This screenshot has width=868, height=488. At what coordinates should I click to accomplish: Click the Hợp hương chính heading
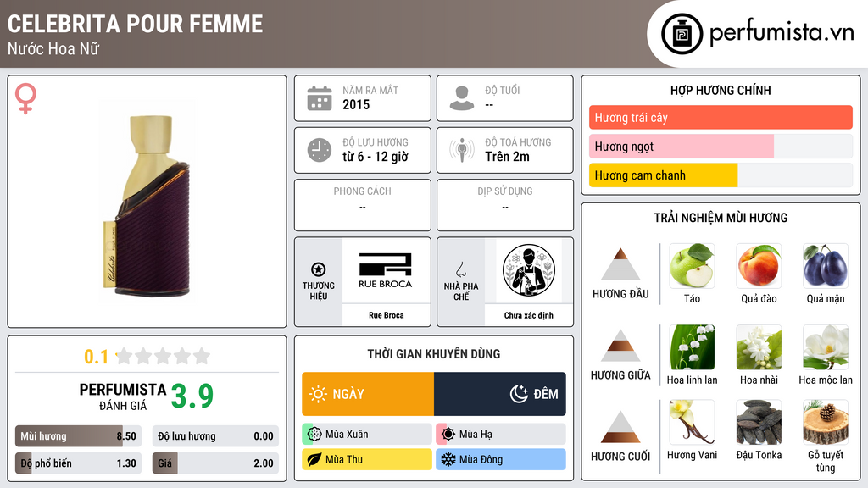721,90
